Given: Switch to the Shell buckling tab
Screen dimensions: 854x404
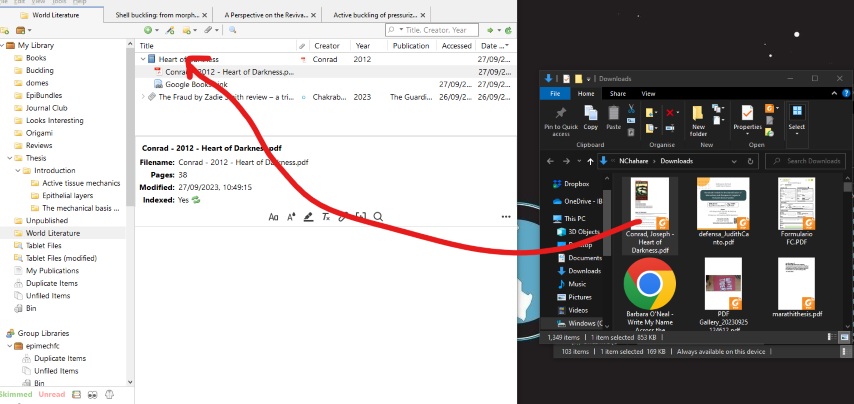Looking at the screenshot, I should pos(162,16).
